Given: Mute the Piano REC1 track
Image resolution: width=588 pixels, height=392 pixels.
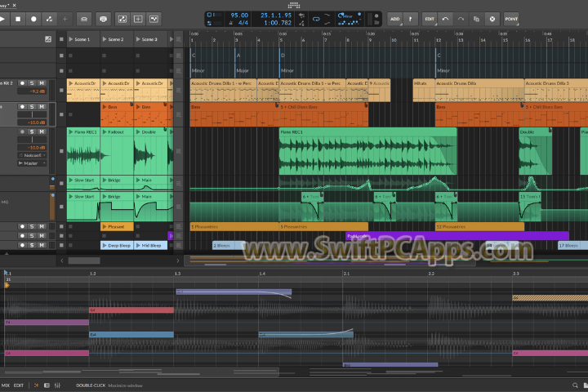Looking at the screenshot, I should click(x=42, y=131).
